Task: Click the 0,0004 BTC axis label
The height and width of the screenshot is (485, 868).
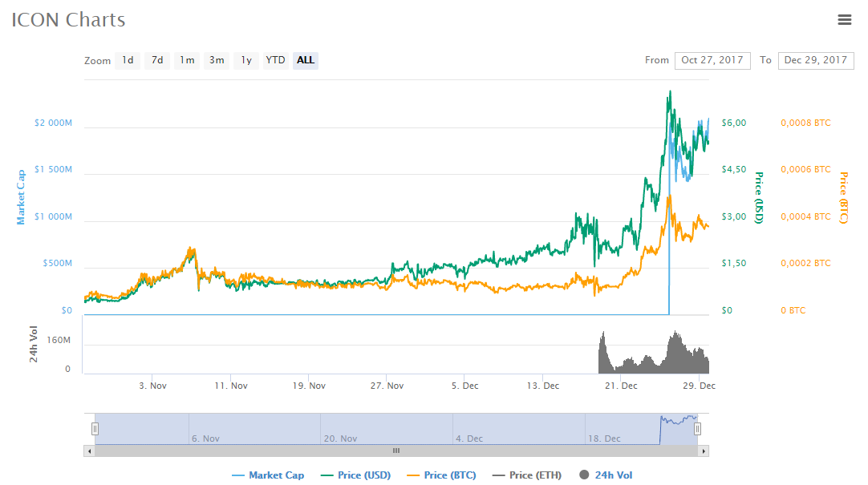Action: (805, 216)
